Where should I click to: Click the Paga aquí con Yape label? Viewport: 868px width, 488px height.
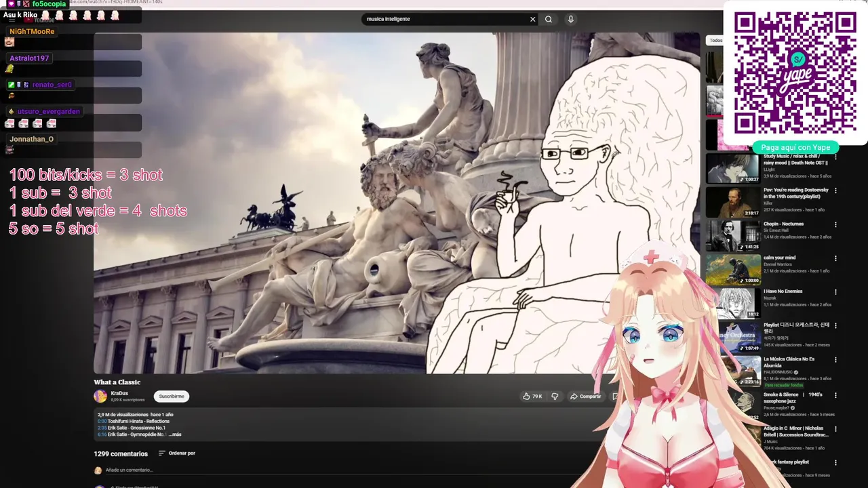pos(795,148)
